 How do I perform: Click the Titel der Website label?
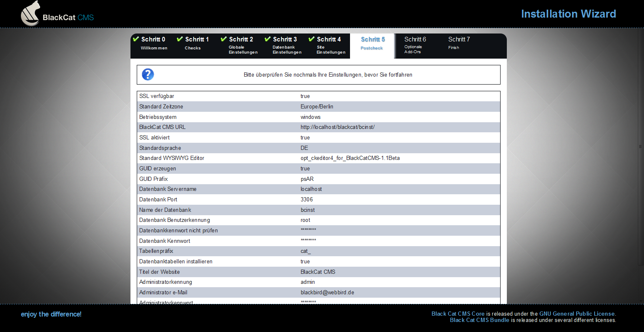[159, 272]
